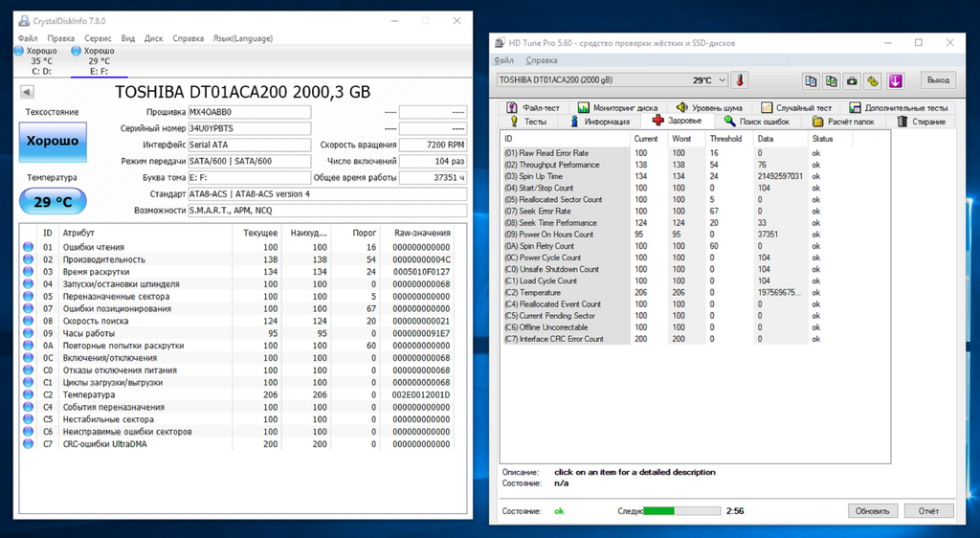Select the (C2) Temperature row in HD Tune
This screenshot has width=980, height=538.
click(x=679, y=292)
